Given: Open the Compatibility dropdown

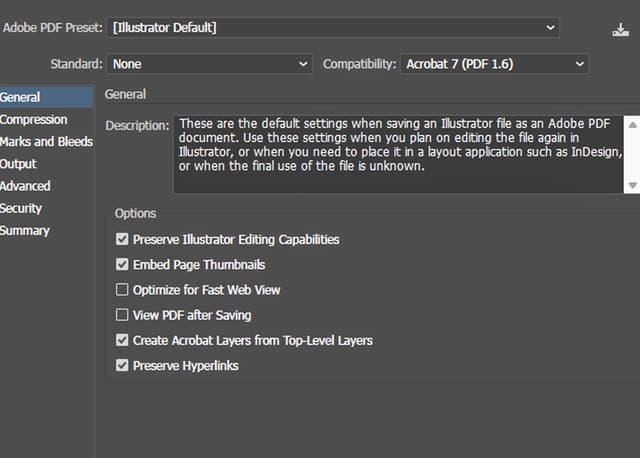Looking at the screenshot, I should click(495, 64).
